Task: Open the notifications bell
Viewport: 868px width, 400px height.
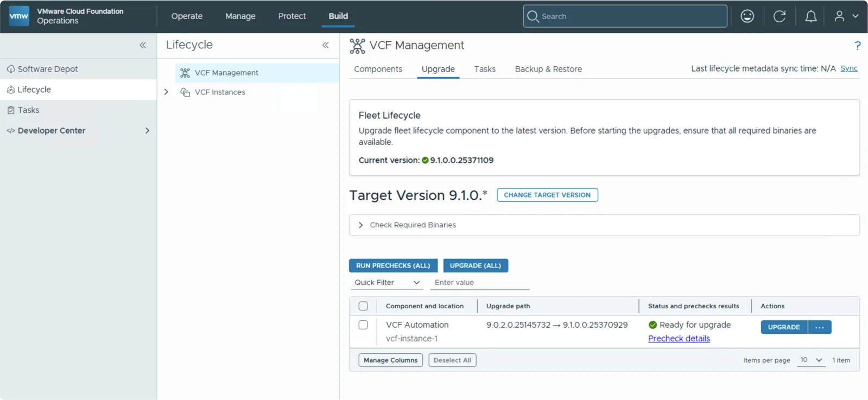Action: 811,16
